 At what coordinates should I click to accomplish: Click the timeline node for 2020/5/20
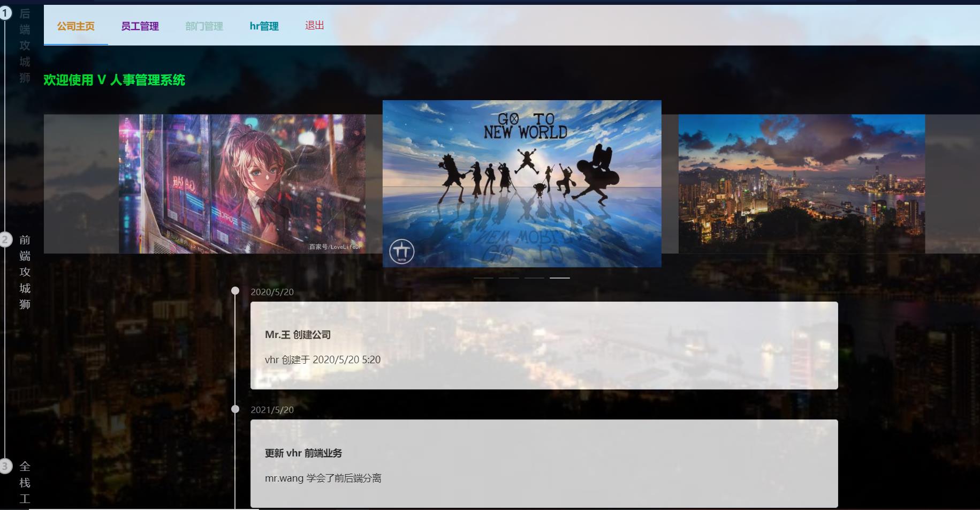tap(235, 291)
